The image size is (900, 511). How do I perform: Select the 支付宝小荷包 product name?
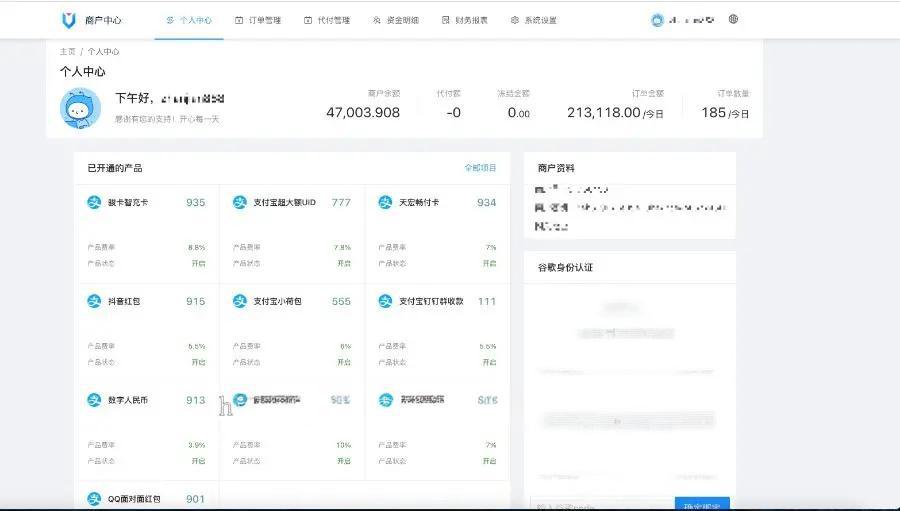click(x=277, y=301)
